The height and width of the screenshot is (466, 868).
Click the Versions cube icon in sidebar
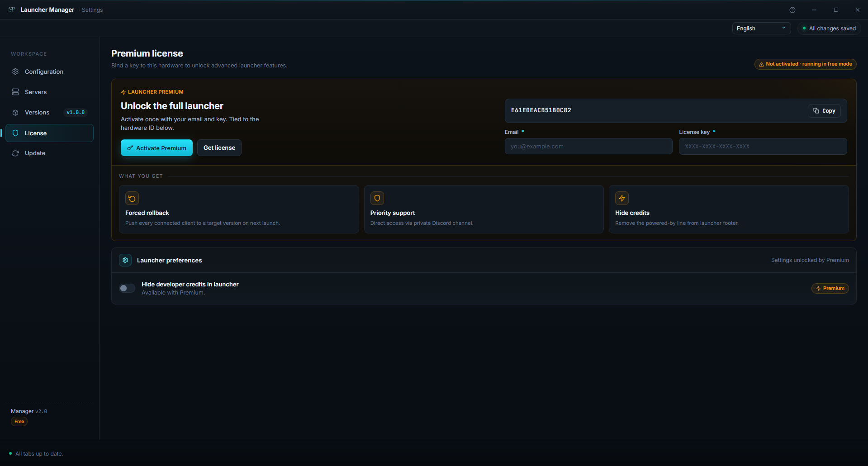15,112
